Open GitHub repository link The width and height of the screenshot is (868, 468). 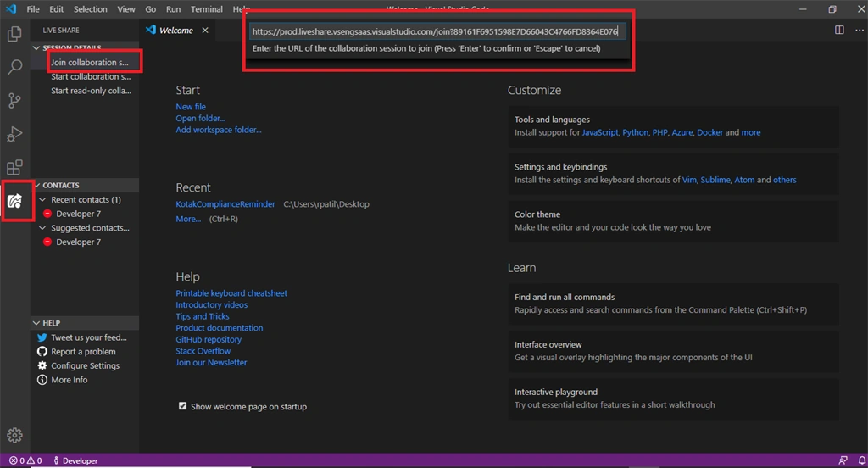click(209, 339)
